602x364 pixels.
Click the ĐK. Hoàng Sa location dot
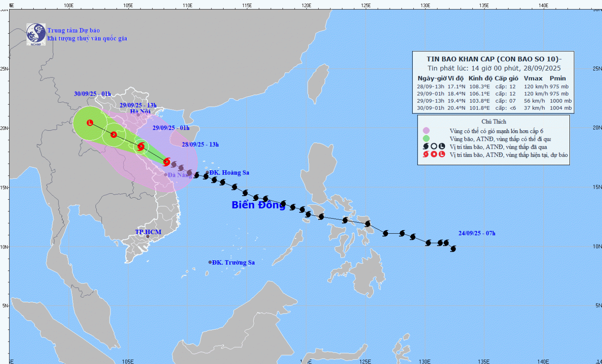tap(207, 172)
